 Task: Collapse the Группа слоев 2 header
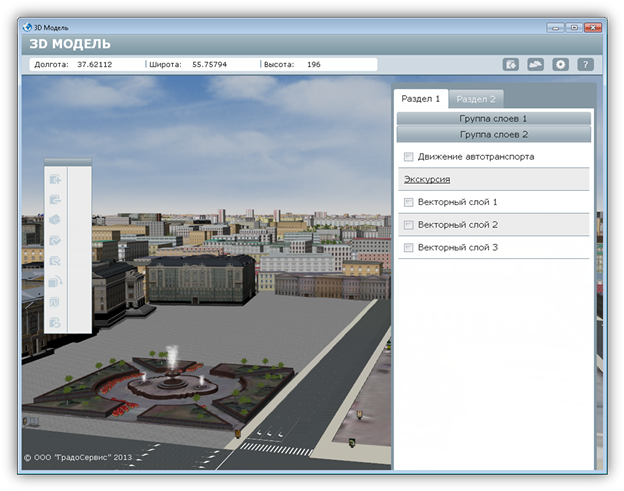tap(493, 133)
